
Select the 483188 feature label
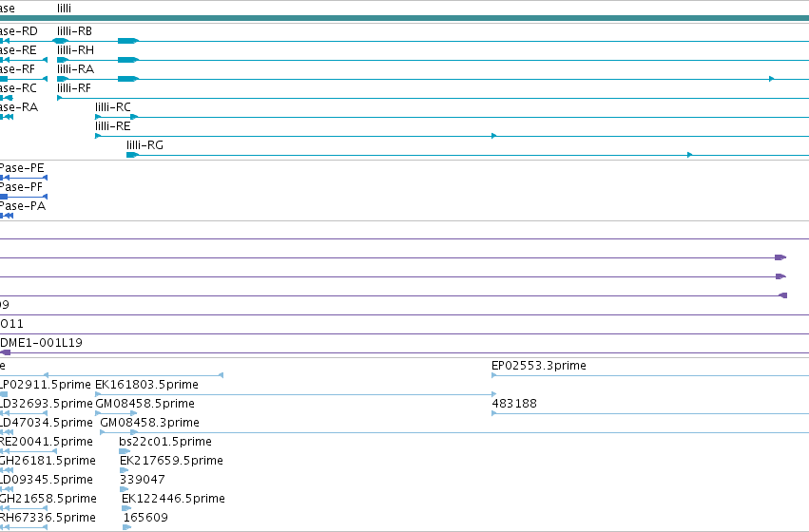tap(514, 404)
